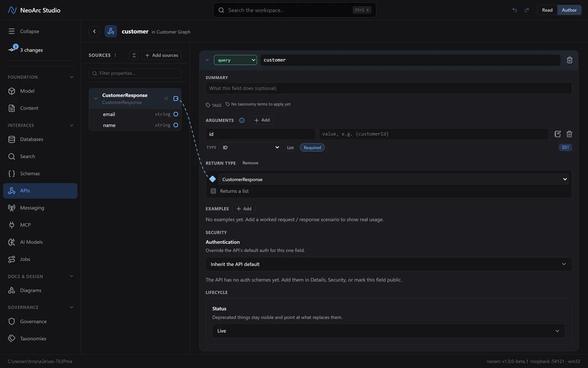Open the argument TYPE ID dropdown
588x368 pixels.
coord(251,148)
